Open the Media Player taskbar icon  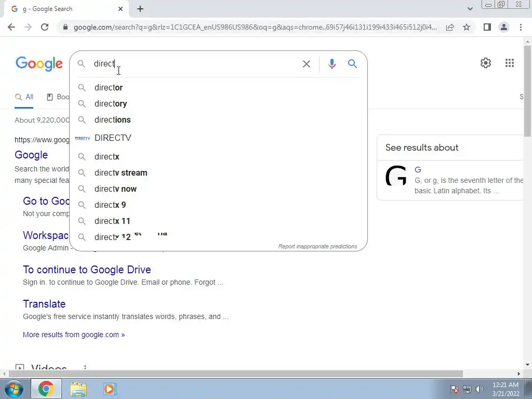pos(110,389)
